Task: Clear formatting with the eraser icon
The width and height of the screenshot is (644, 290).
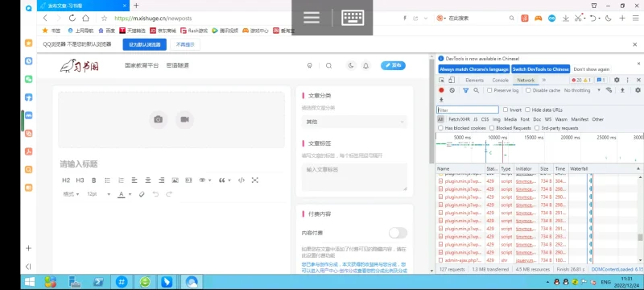Action: click(142, 194)
